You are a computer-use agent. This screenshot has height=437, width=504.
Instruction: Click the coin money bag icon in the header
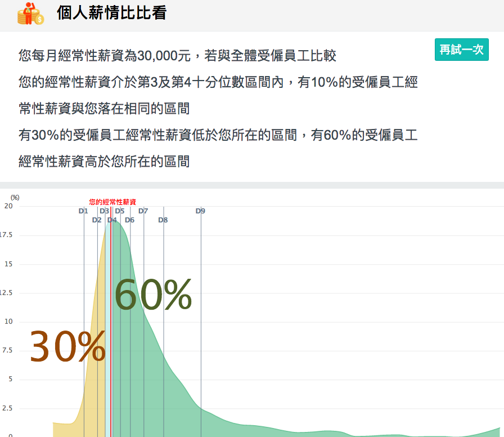click(29, 13)
